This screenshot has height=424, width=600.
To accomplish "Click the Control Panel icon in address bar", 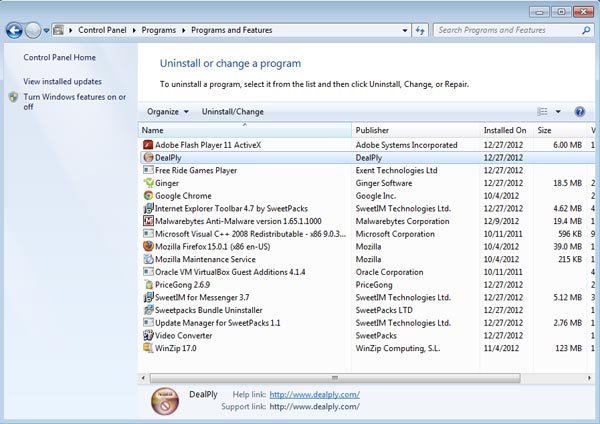I will click(x=58, y=30).
